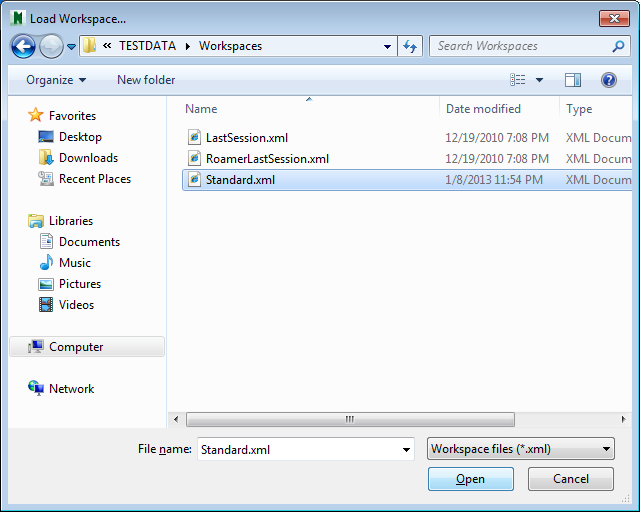Click the horizontal scrollbar thumb
This screenshot has height=512, width=640.
(x=350, y=419)
